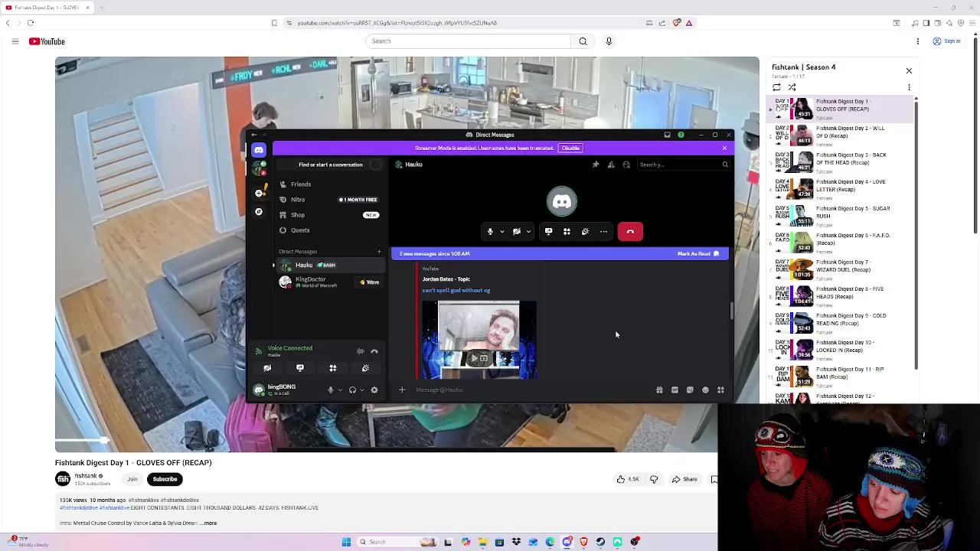Open pinned messages in Hauku chat
Screen dimensions: 980x551
click(596, 165)
